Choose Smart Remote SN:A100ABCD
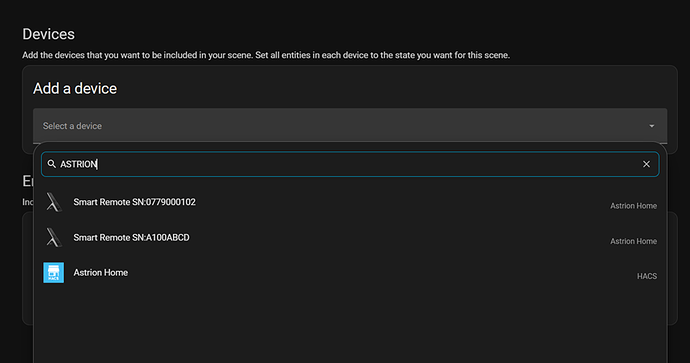690x363 pixels. pyautogui.click(x=350, y=238)
